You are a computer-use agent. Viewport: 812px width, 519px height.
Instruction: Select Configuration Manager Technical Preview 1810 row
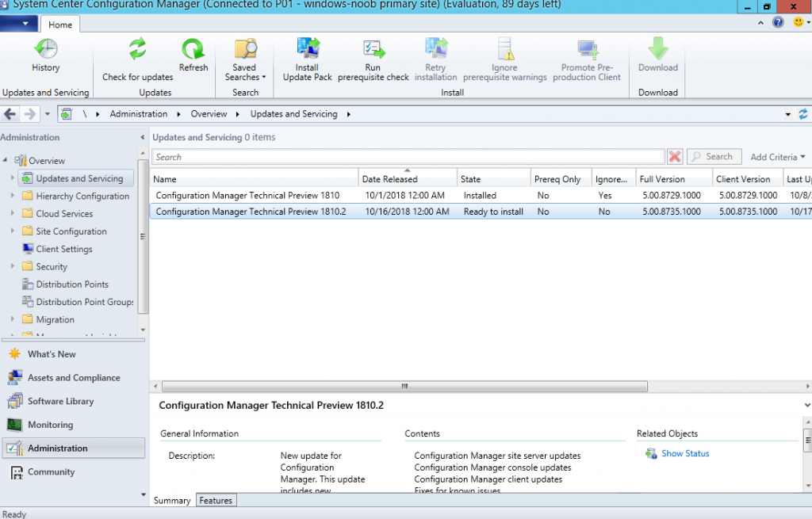481,195
